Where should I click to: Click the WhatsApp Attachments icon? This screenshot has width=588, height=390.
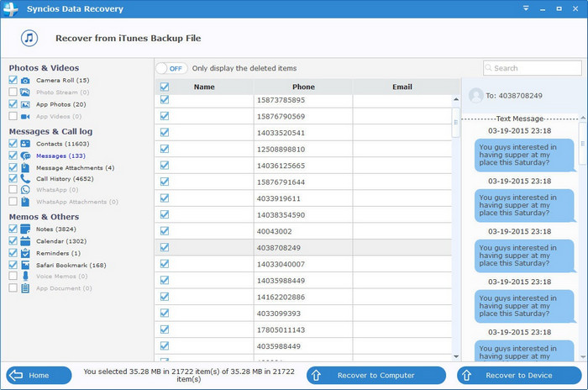tap(25, 202)
